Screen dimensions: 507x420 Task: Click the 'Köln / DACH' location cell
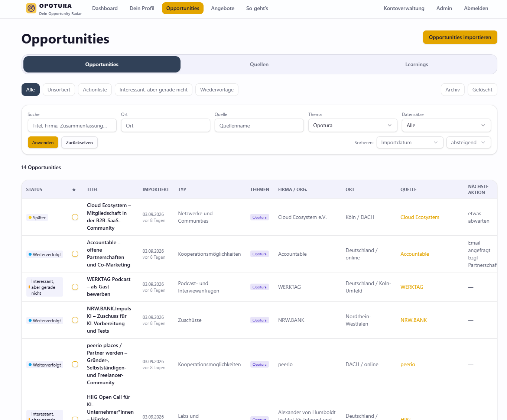click(x=360, y=217)
